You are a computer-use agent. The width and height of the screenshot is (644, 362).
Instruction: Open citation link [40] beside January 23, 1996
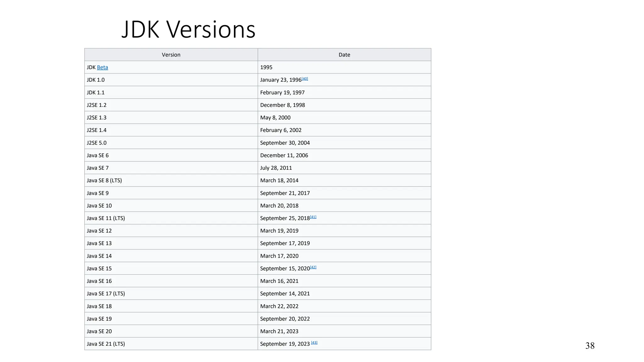coord(305,79)
